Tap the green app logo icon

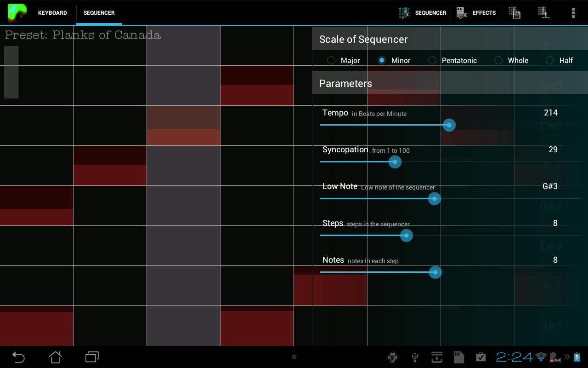(17, 12)
